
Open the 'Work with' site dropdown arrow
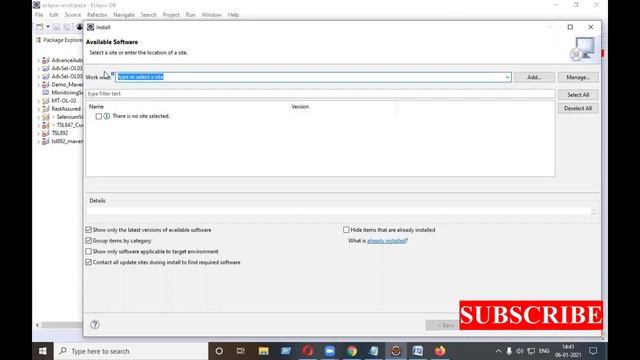[x=507, y=77]
